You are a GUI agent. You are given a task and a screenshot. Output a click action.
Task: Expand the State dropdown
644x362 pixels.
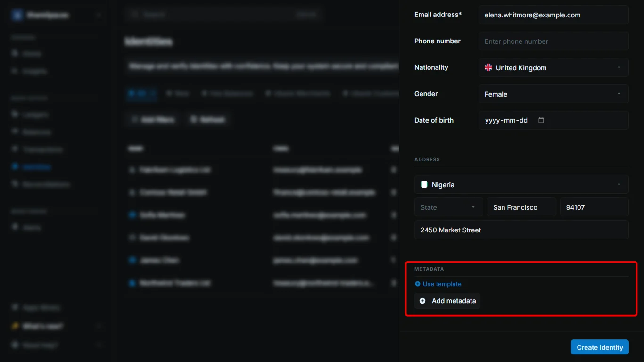(449, 207)
